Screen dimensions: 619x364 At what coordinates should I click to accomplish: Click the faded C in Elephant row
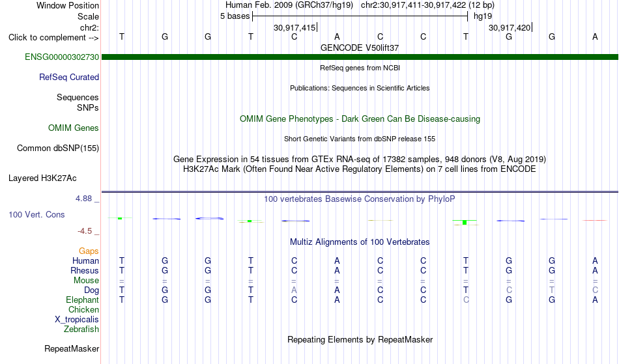point(466,300)
